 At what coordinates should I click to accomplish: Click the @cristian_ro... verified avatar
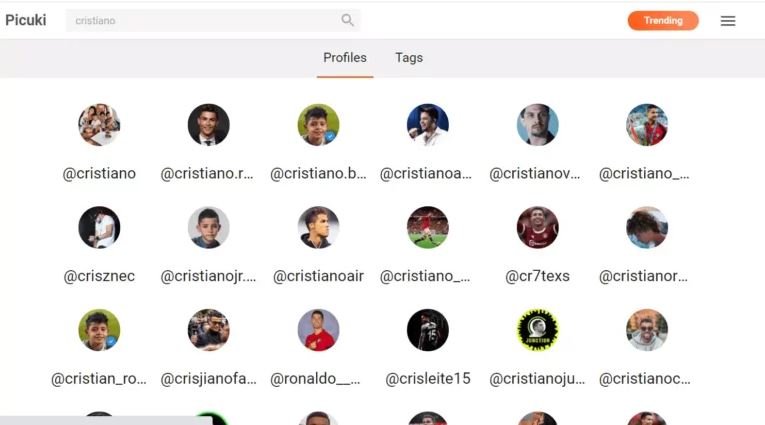[x=99, y=330]
